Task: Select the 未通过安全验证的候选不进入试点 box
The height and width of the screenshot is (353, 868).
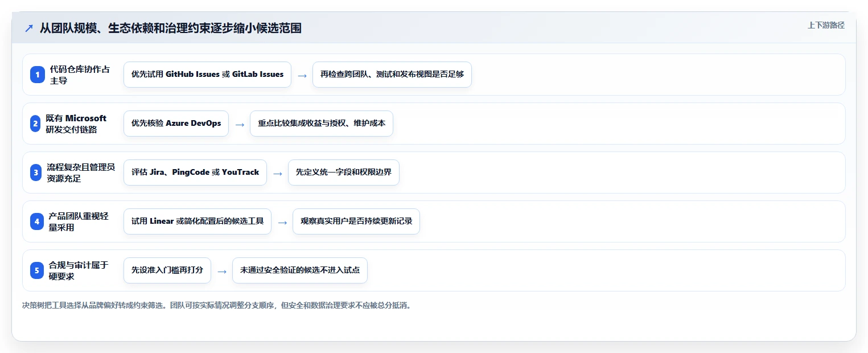Action: tap(300, 270)
